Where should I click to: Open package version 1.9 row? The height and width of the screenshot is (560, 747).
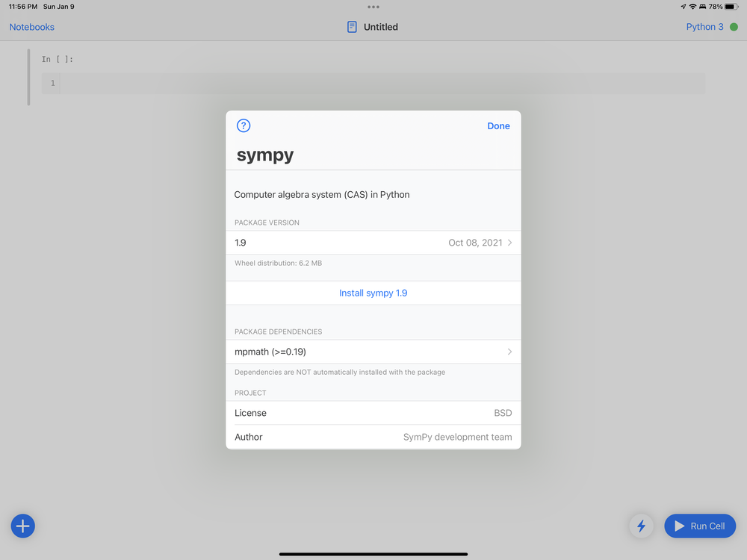point(373,243)
